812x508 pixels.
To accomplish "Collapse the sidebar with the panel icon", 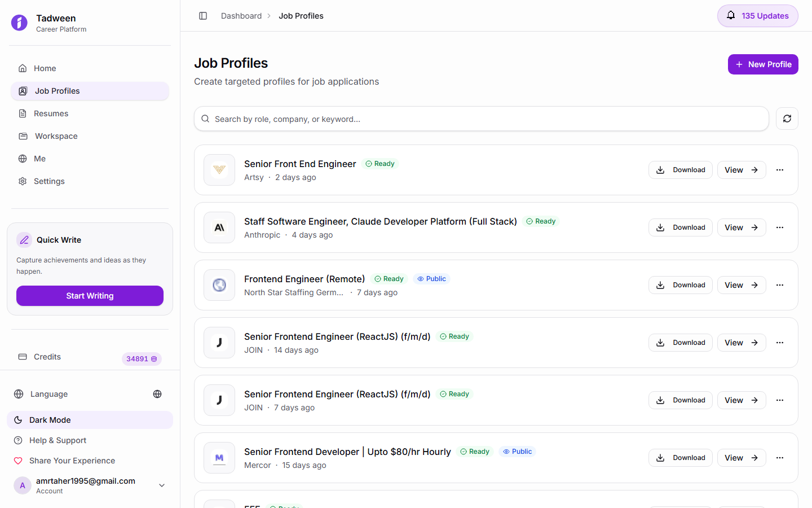I will [x=203, y=16].
